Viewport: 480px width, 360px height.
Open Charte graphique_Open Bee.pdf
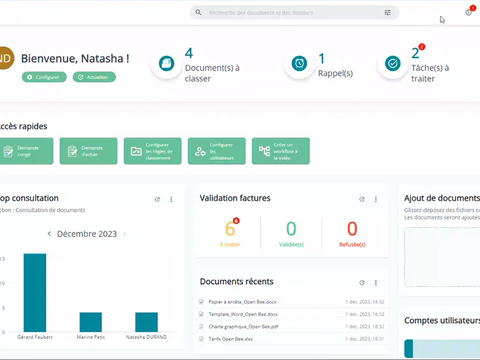(x=243, y=327)
